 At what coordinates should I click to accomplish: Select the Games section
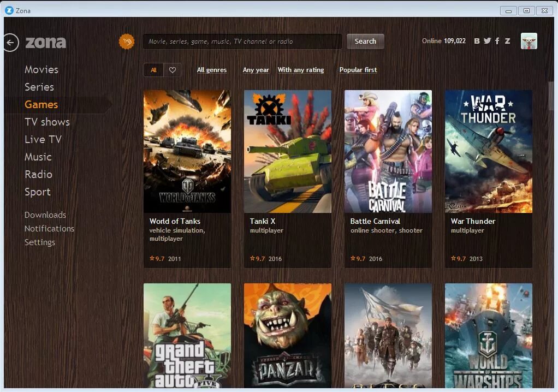(x=41, y=105)
